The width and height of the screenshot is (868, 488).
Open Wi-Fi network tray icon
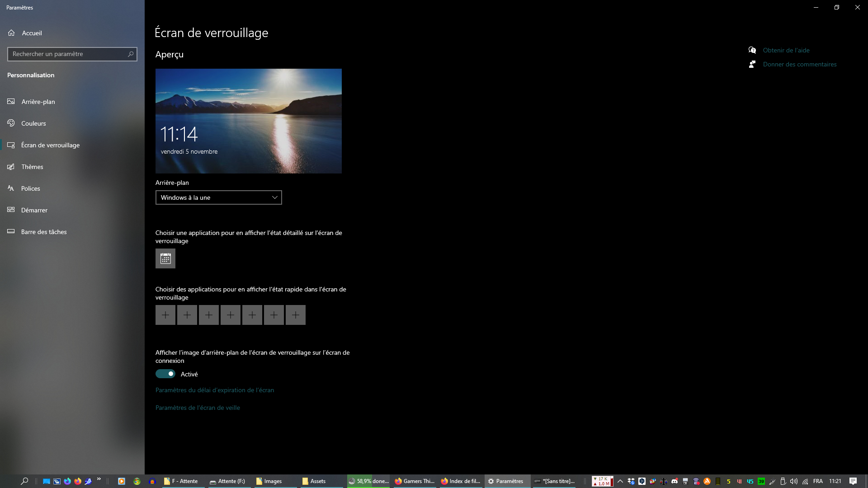click(805, 481)
